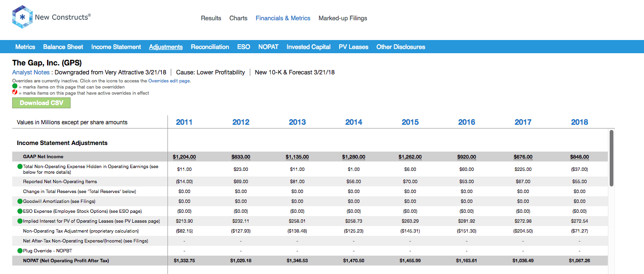Open the NOPAT tab
This screenshot has height=274, width=644.
point(268,47)
